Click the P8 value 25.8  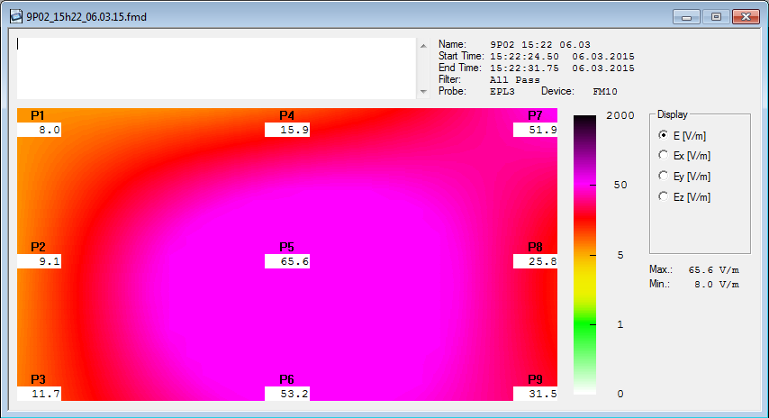coord(535,261)
